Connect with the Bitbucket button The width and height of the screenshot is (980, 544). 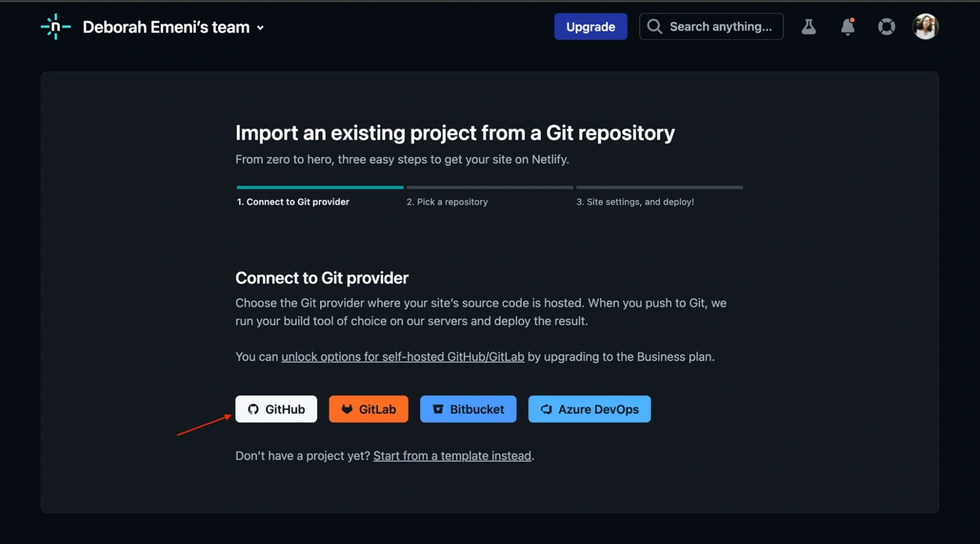[x=468, y=409]
